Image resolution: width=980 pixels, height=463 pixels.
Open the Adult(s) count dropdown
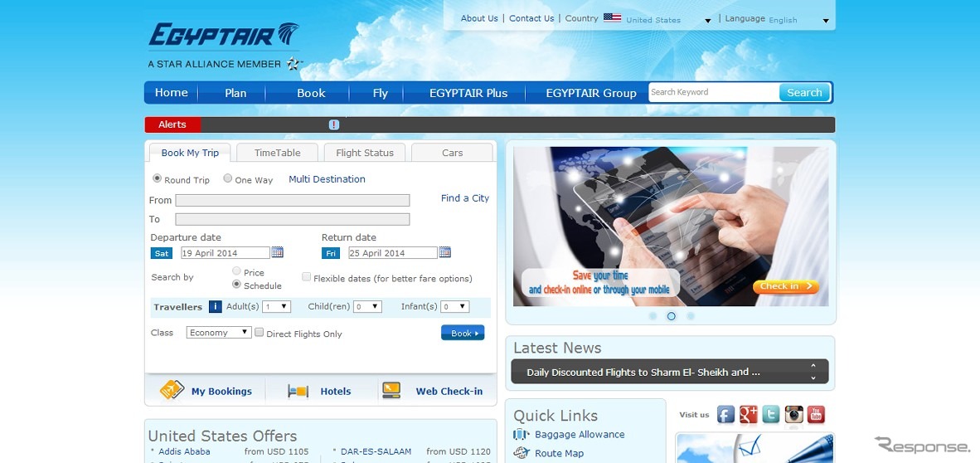(x=276, y=306)
